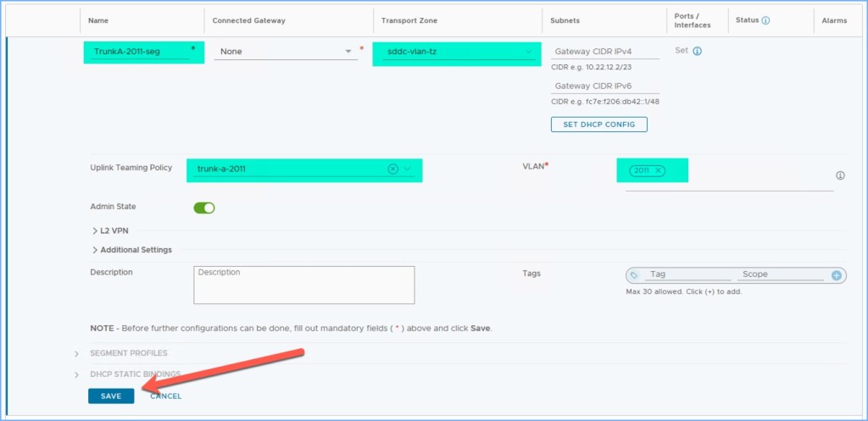This screenshot has width=868, height=421.
Task: Open the Uplink Teaming Policy dropdown chevron
Action: coord(408,169)
